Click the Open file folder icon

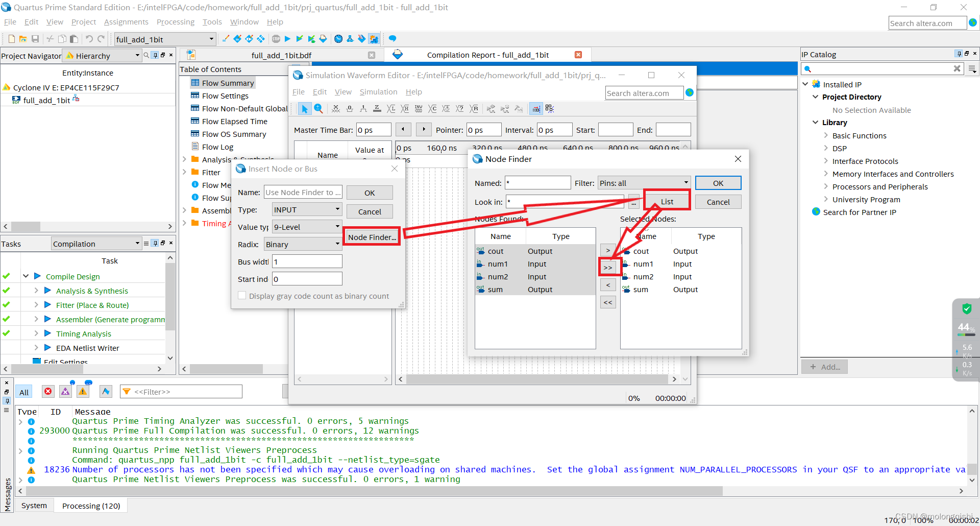[x=23, y=39]
